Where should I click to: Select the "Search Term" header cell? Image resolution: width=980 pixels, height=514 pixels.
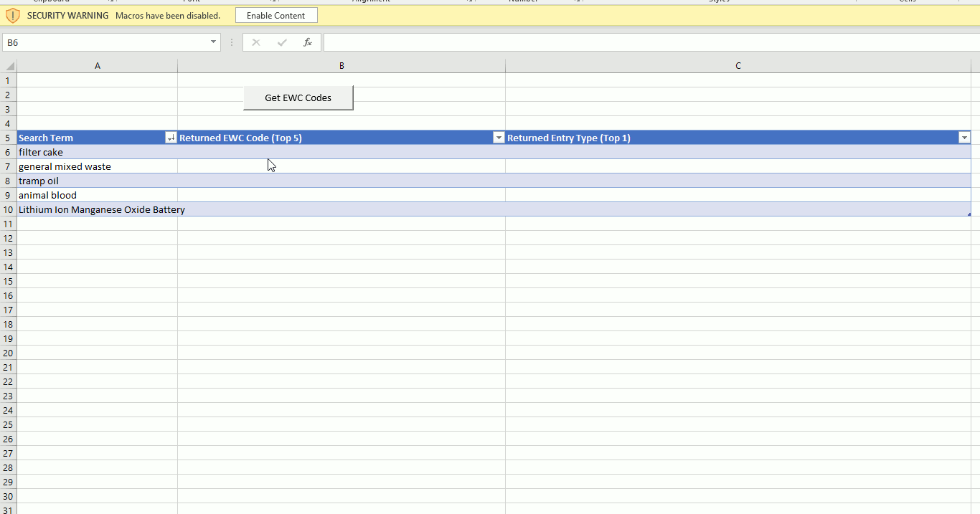tap(98, 138)
